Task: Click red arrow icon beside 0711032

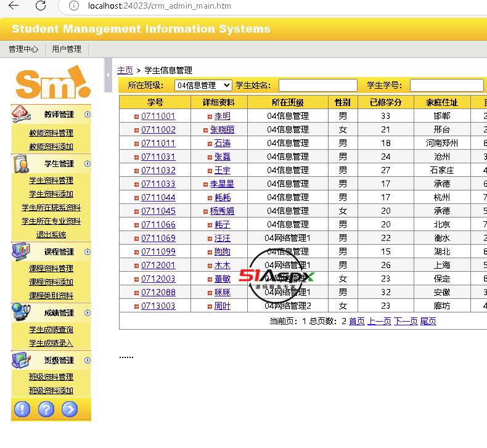Action: coord(136,171)
